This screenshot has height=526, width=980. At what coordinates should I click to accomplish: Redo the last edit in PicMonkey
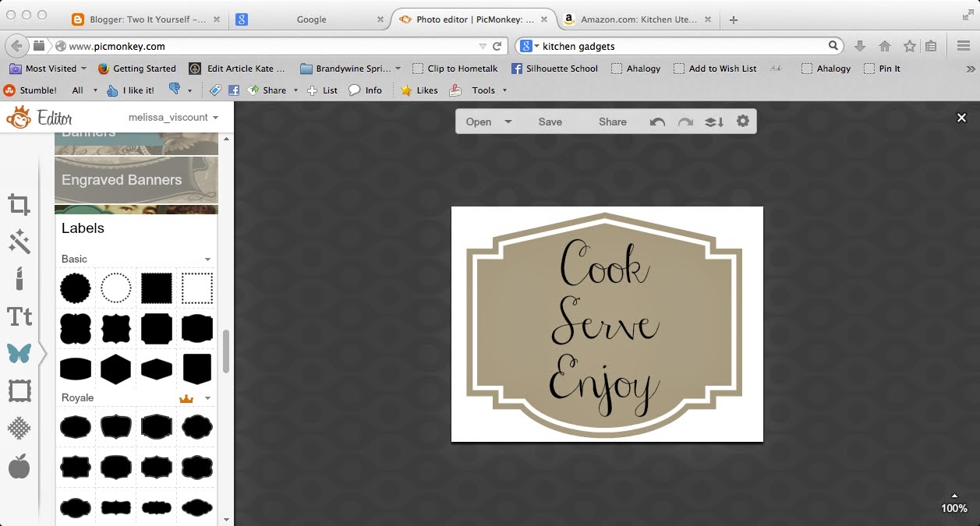click(x=685, y=122)
